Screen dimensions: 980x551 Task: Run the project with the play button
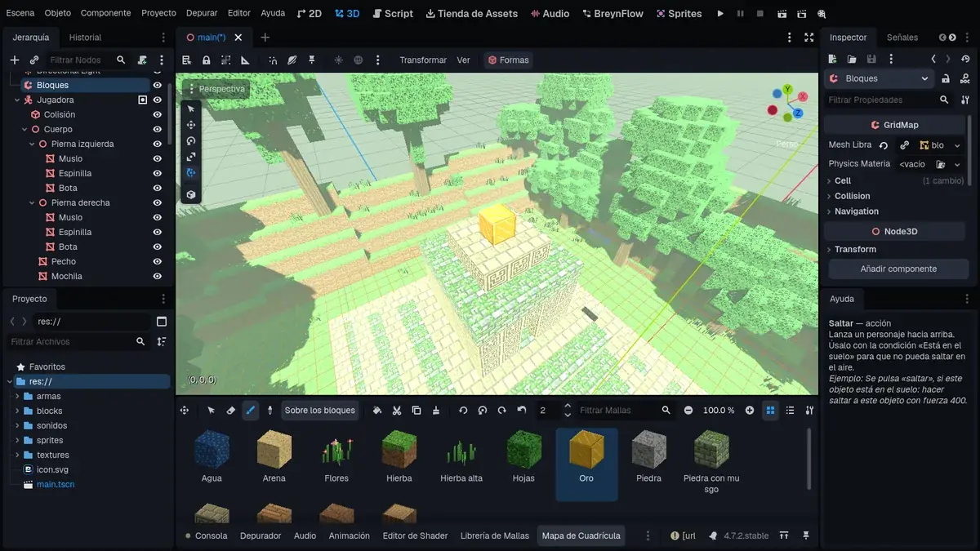point(720,14)
